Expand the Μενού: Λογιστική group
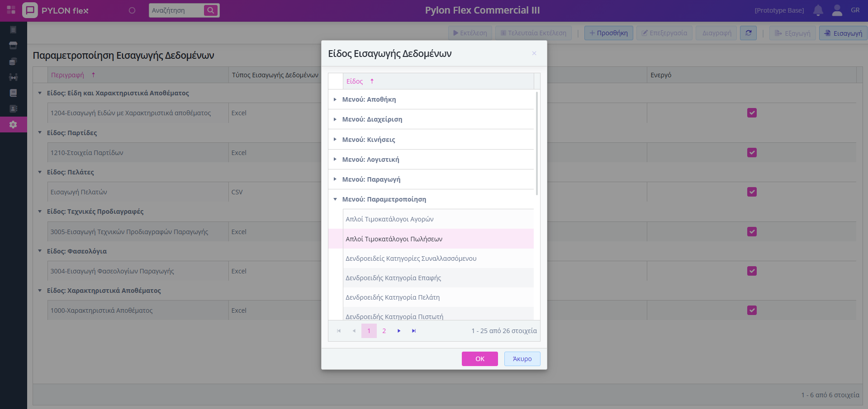Screen dimensions: 868x409 point(335,160)
